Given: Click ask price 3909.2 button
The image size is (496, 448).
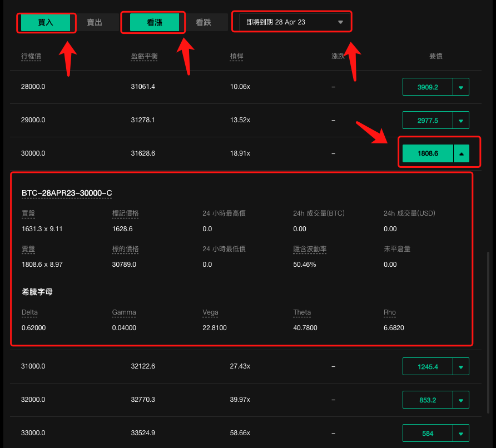Looking at the screenshot, I should (x=428, y=87).
